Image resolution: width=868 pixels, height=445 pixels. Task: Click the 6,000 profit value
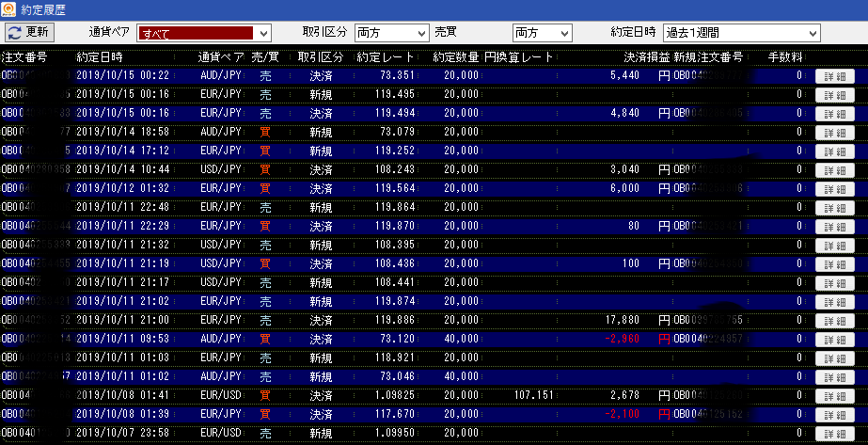click(x=625, y=188)
